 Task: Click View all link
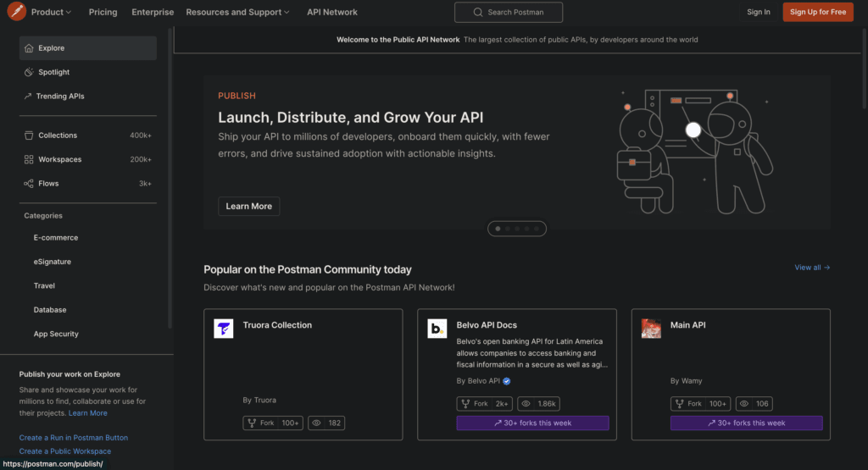pos(812,268)
